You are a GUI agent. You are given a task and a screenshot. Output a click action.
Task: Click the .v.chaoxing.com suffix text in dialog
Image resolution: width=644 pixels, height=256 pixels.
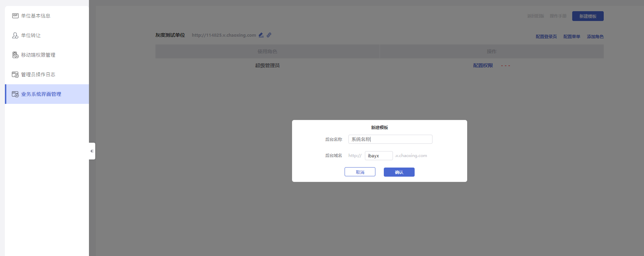point(411,156)
